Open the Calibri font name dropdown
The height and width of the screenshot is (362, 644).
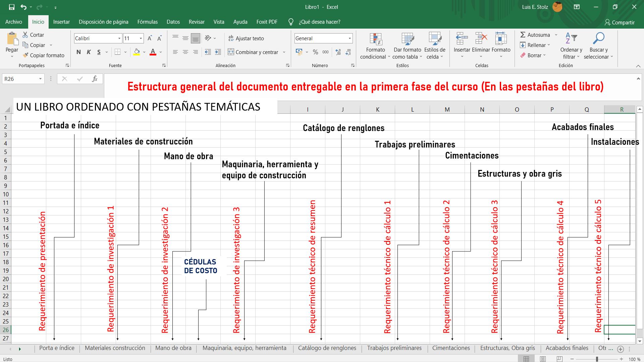(x=119, y=39)
